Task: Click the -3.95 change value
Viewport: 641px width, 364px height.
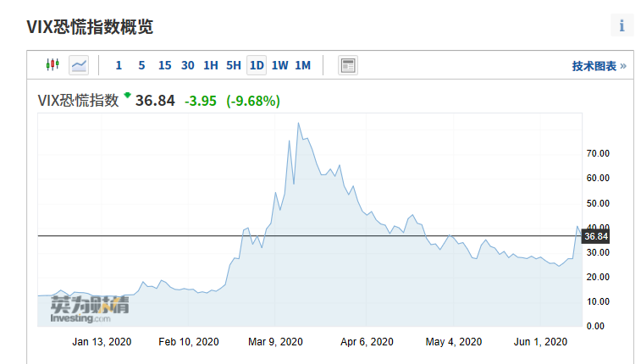Action: 201,101
